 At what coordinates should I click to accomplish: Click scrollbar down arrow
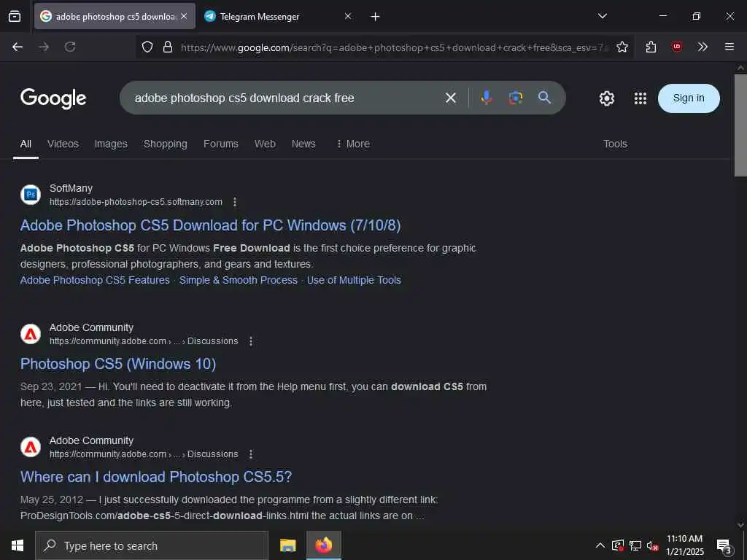tap(740, 525)
